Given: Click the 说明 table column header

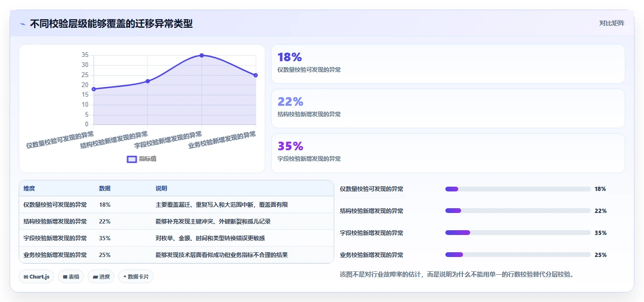Looking at the screenshot, I should pos(161,189).
